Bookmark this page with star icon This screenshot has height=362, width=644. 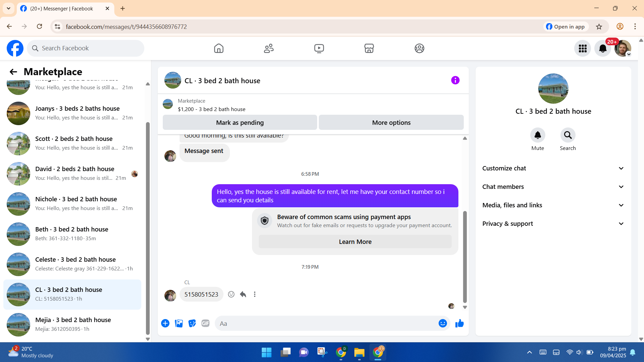coord(599,27)
